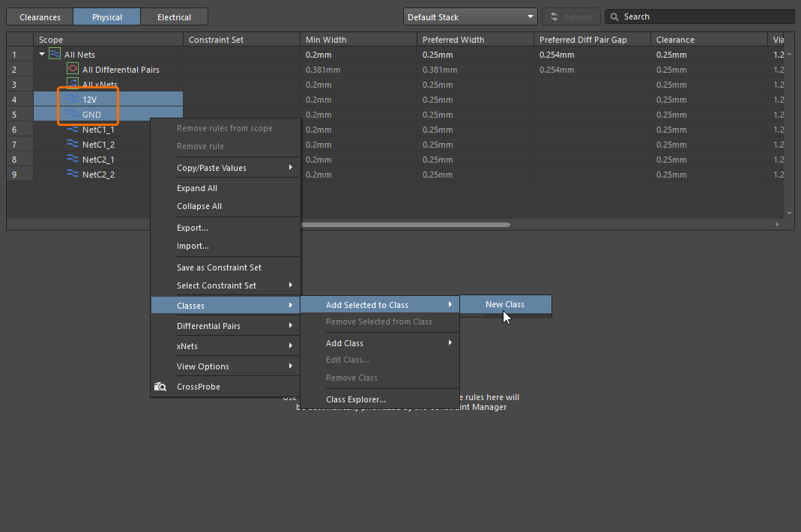Click in the Search input field
Image resolution: width=801 pixels, height=532 pixels.
(x=704, y=16)
